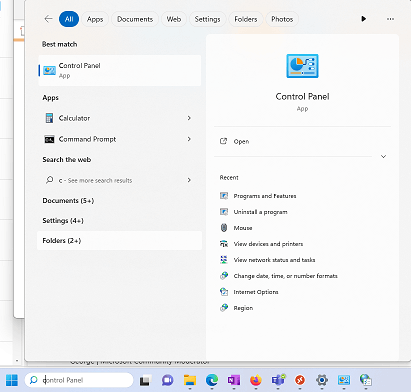Open the globe network taskbar icon
Viewport: 411px width, 392px height.
366,380
